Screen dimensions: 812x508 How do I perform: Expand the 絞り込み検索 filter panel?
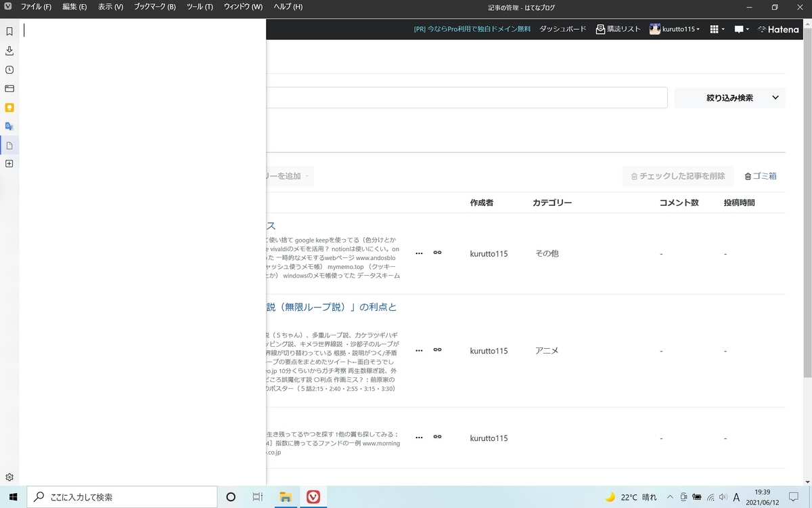[x=729, y=98]
